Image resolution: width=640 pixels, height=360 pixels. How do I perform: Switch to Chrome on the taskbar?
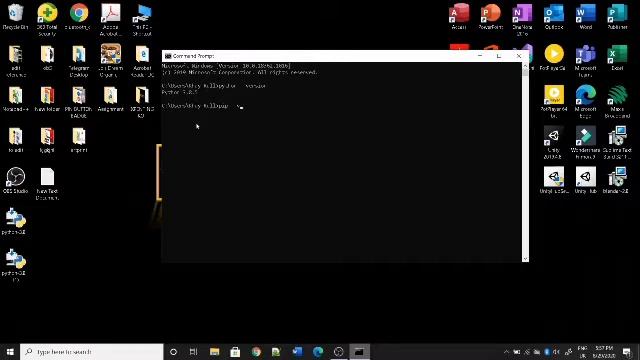click(256, 352)
